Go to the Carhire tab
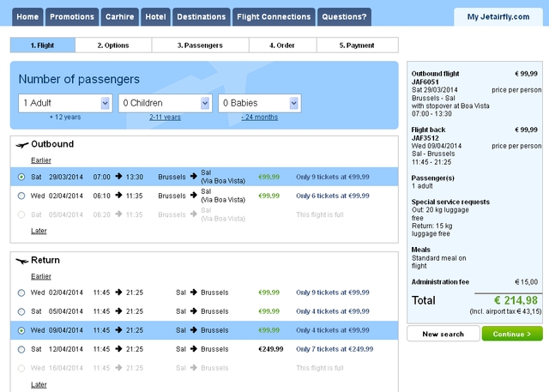Screen dimensions: 549x392 point(120,17)
